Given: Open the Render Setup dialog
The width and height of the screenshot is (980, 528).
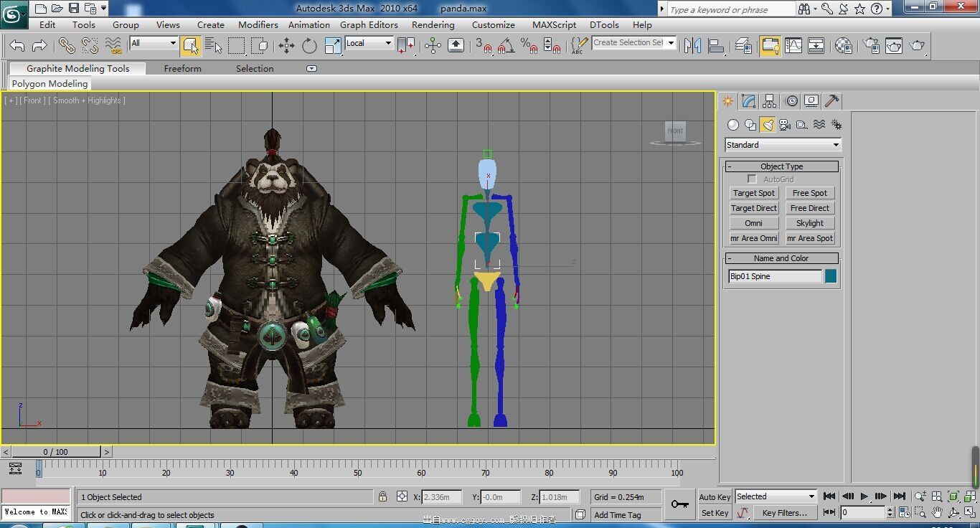Looking at the screenshot, I should (x=872, y=46).
